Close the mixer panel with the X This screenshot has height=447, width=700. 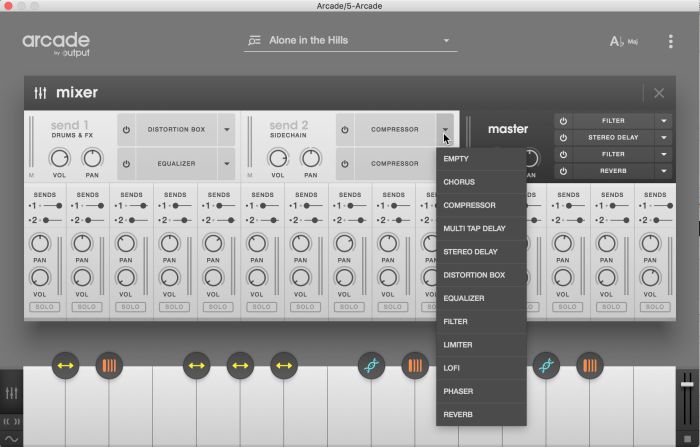[659, 93]
